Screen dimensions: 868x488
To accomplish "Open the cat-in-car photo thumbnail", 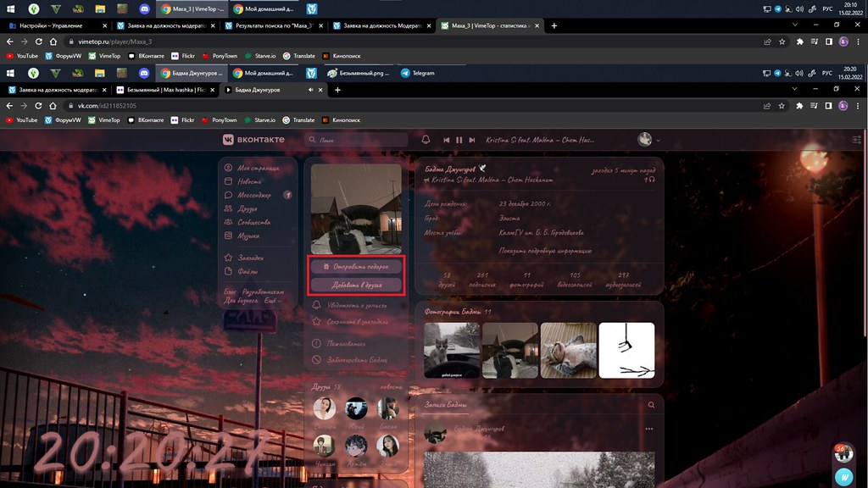I will point(451,350).
